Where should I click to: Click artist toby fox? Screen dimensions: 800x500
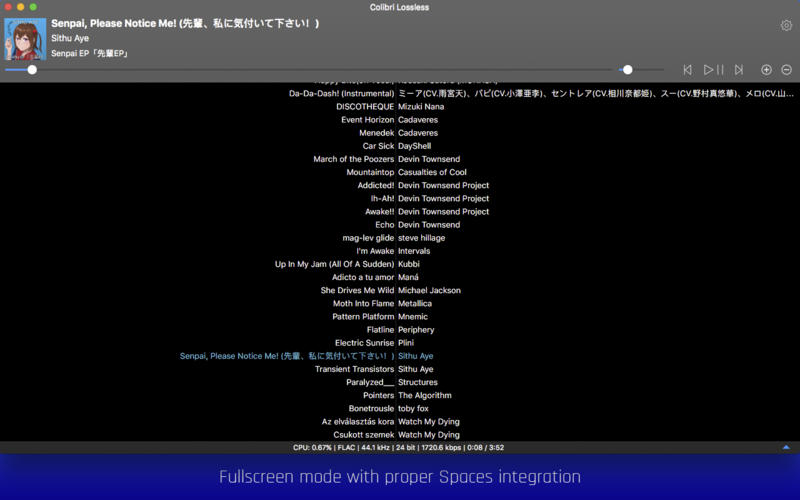coord(413,409)
